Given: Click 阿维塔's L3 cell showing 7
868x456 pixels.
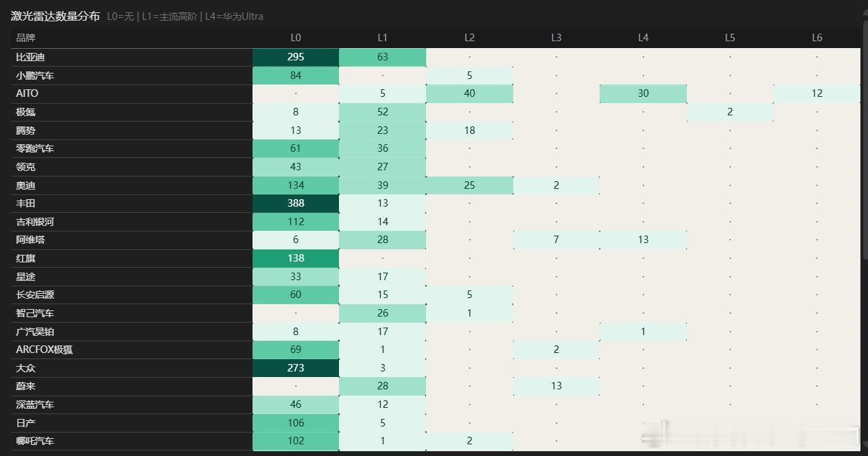Looking at the screenshot, I should point(556,240).
